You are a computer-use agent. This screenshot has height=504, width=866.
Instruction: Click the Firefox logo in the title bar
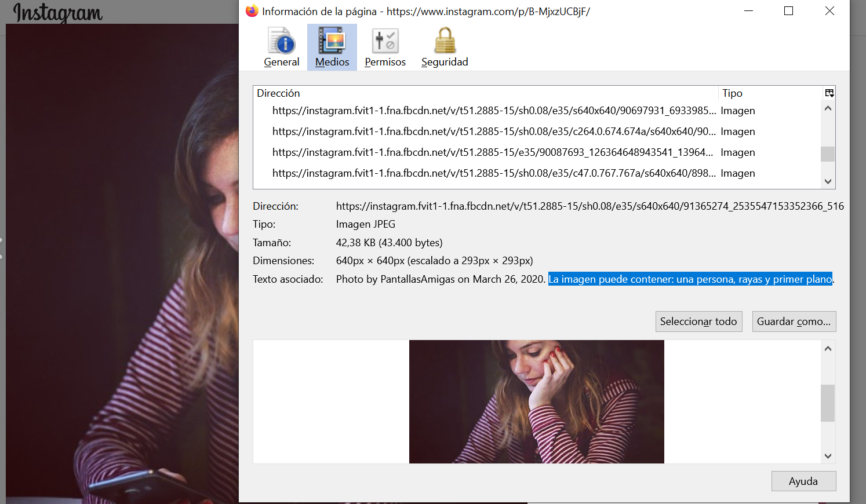(252, 11)
